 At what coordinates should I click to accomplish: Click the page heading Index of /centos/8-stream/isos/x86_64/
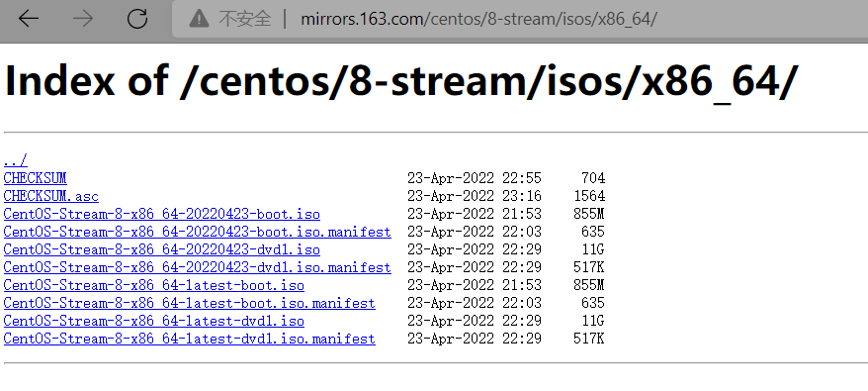402,81
